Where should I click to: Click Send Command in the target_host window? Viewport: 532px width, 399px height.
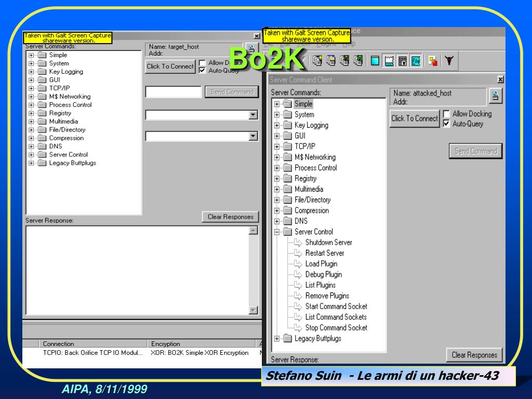[232, 92]
